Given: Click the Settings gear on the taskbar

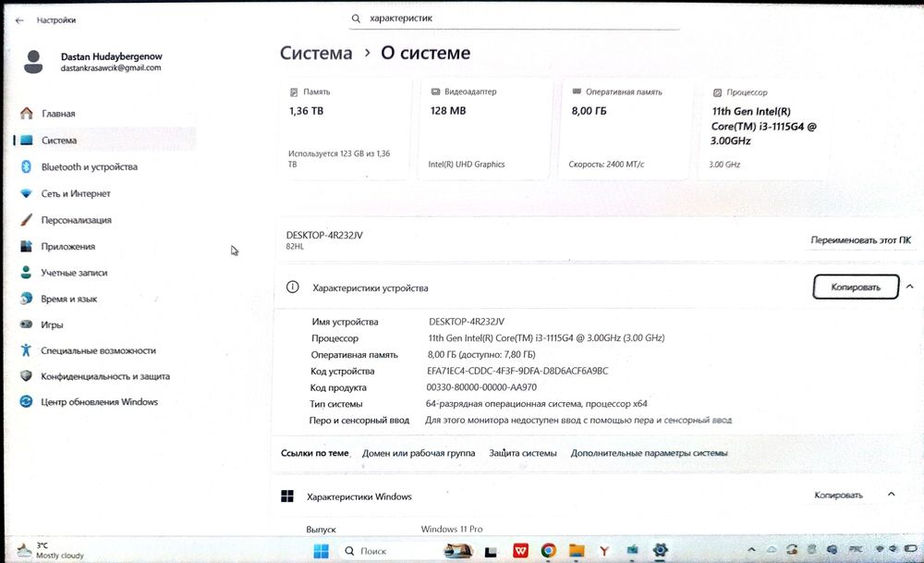Looking at the screenshot, I should 660,550.
